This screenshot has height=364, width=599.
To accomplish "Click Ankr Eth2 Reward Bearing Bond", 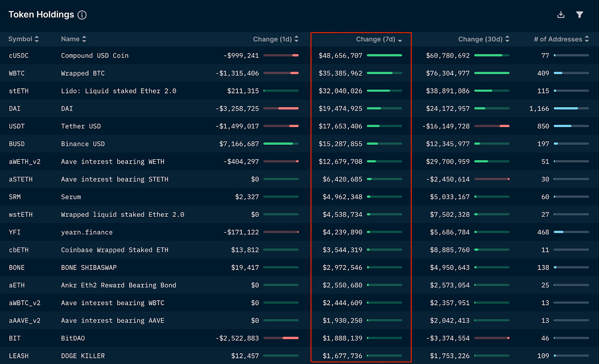I will [119, 285].
